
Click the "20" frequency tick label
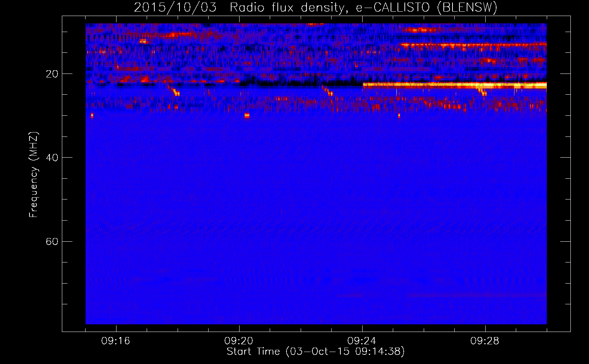[52, 74]
